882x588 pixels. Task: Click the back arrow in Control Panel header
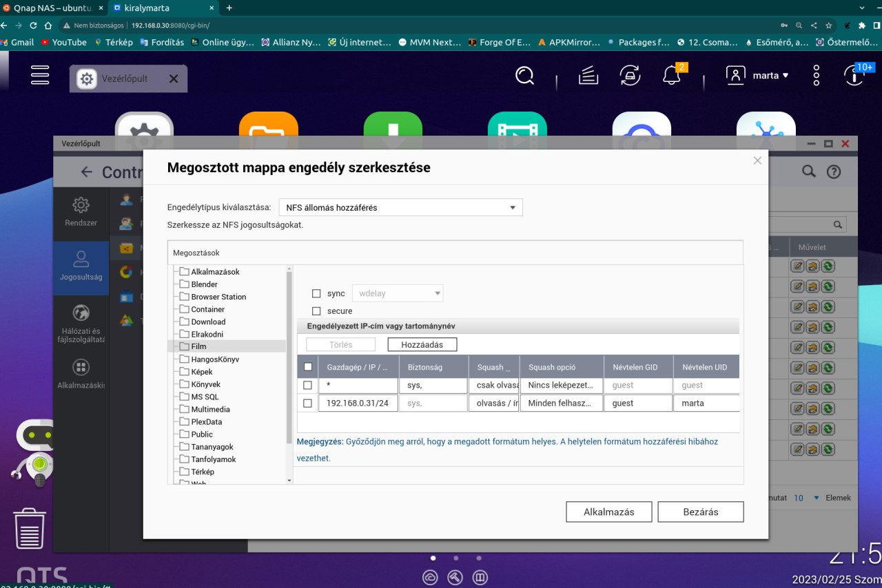tap(86, 171)
